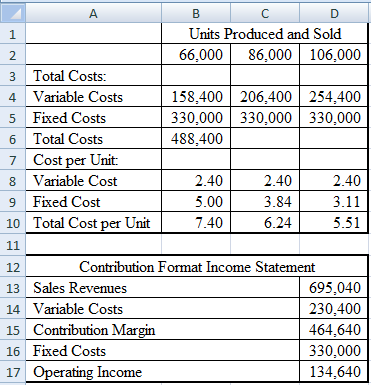Click the 330,000 cell in column C row 5
Image resolution: width=371 pixels, height=385 pixels.
[x=265, y=118]
